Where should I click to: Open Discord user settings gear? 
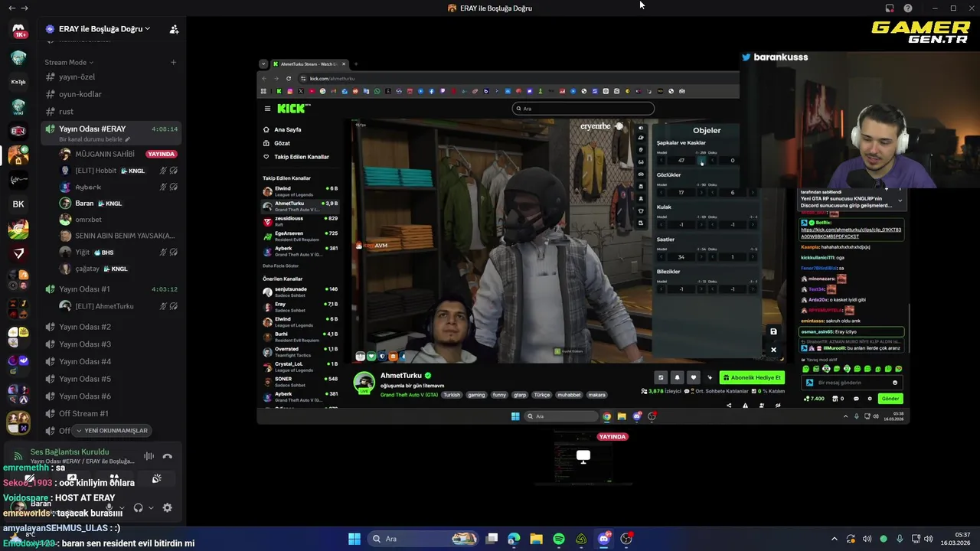click(x=167, y=507)
